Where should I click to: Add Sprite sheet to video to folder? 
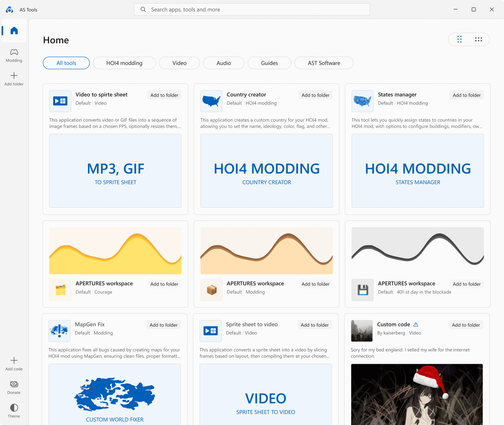pos(314,325)
